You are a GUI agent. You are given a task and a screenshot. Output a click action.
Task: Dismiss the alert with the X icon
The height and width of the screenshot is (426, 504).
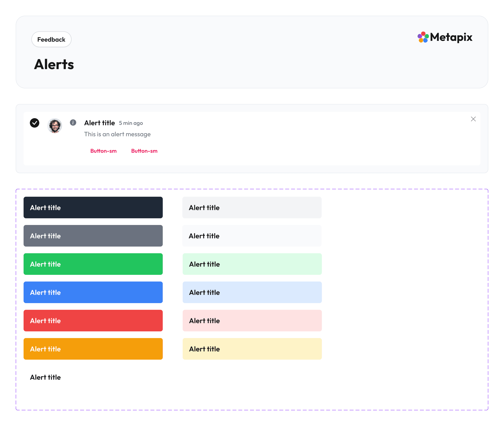coord(473,119)
